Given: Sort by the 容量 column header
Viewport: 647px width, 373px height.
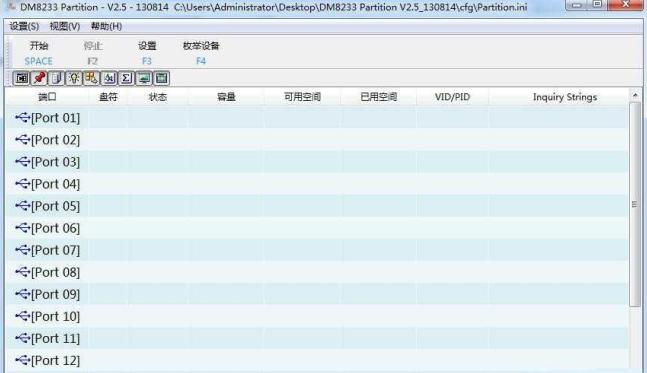Looking at the screenshot, I should tap(226, 97).
